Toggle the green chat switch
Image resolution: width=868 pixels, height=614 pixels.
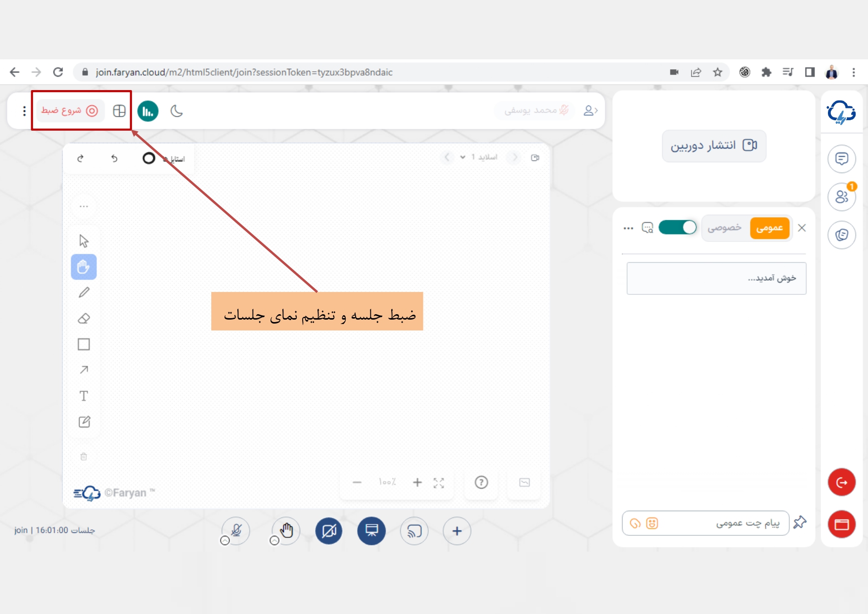click(678, 228)
